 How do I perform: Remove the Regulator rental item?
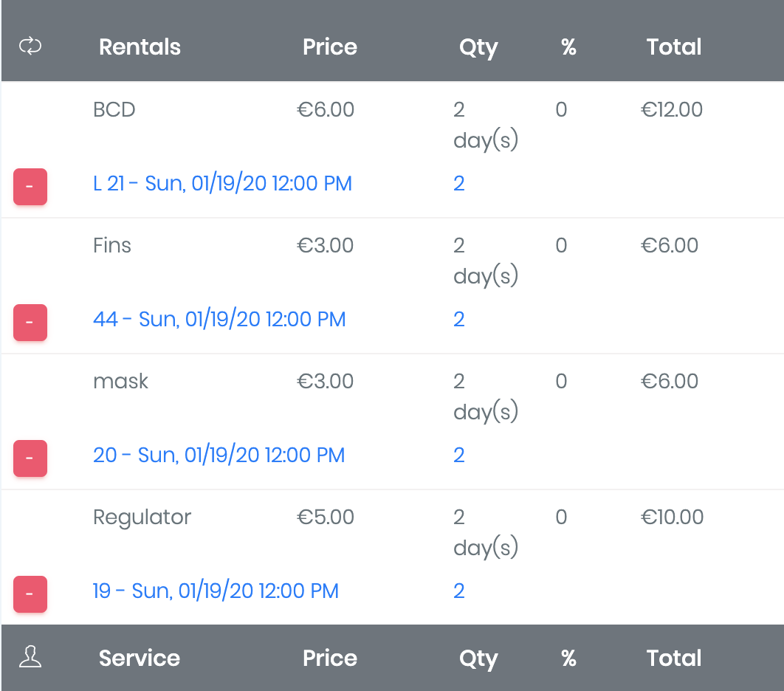pyautogui.click(x=30, y=594)
